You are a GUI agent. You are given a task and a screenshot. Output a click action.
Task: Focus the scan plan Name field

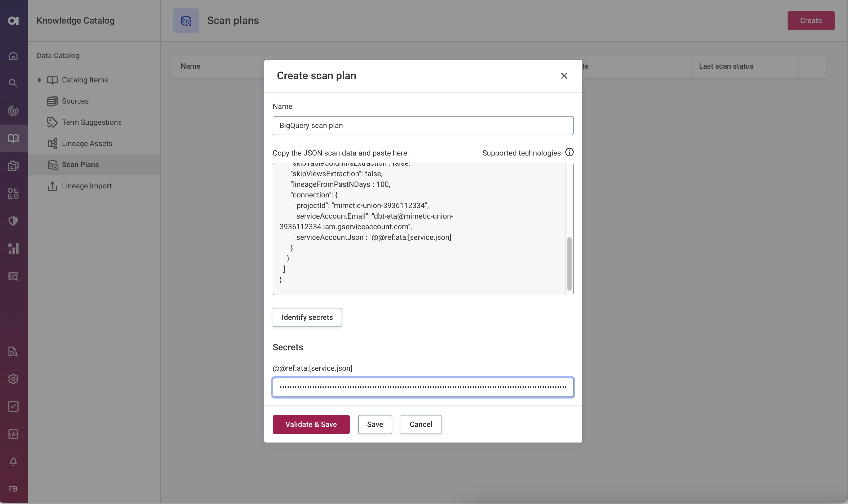(423, 126)
